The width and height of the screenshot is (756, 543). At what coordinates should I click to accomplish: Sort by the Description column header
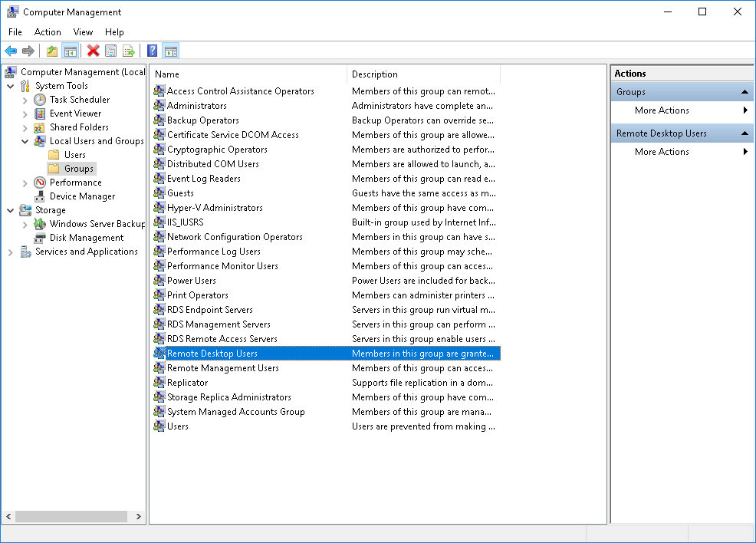[424, 74]
